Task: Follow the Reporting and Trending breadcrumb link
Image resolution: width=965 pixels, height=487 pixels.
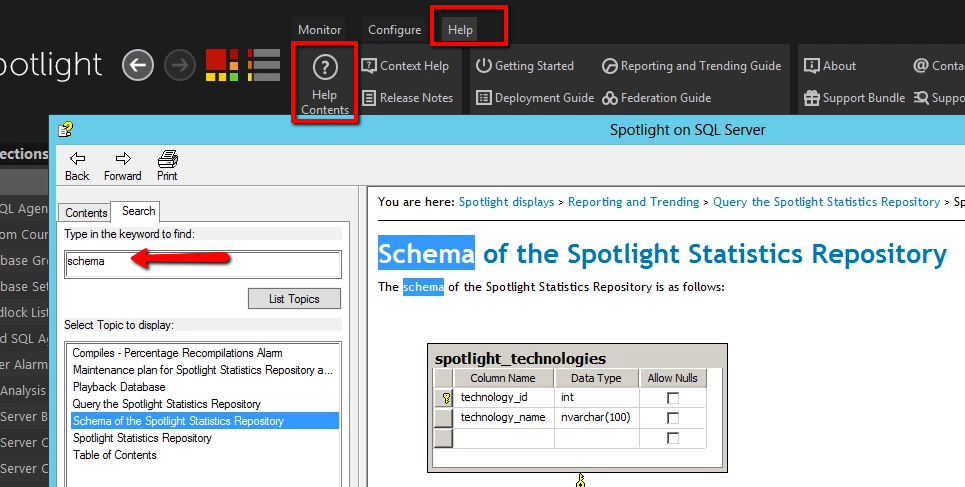Action: click(x=633, y=202)
